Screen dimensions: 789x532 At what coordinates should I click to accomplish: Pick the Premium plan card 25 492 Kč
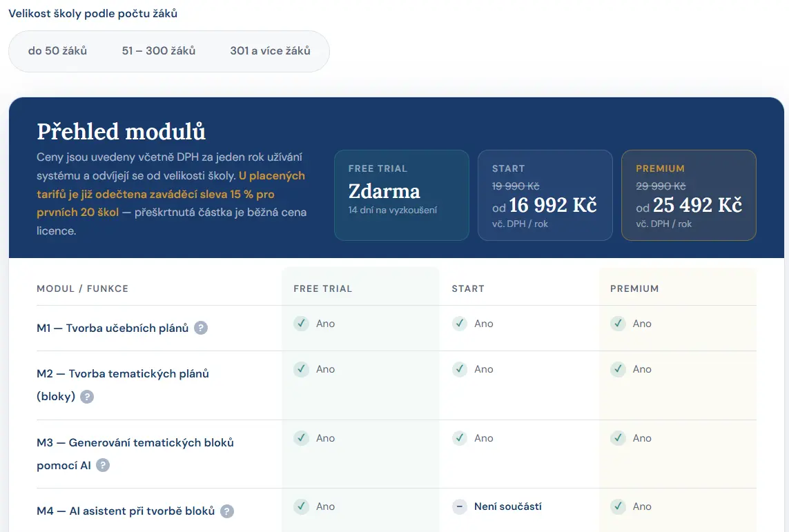[689, 195]
